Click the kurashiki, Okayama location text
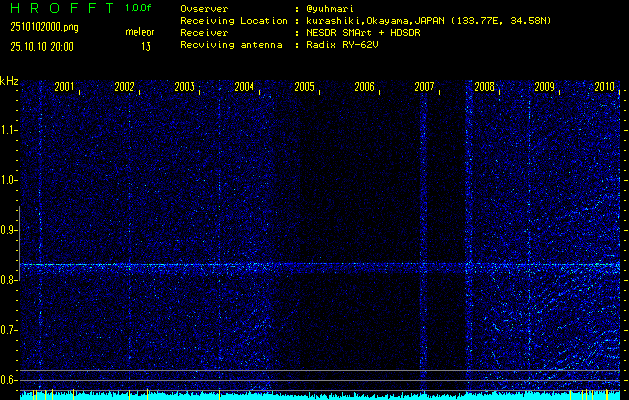 coord(428,21)
